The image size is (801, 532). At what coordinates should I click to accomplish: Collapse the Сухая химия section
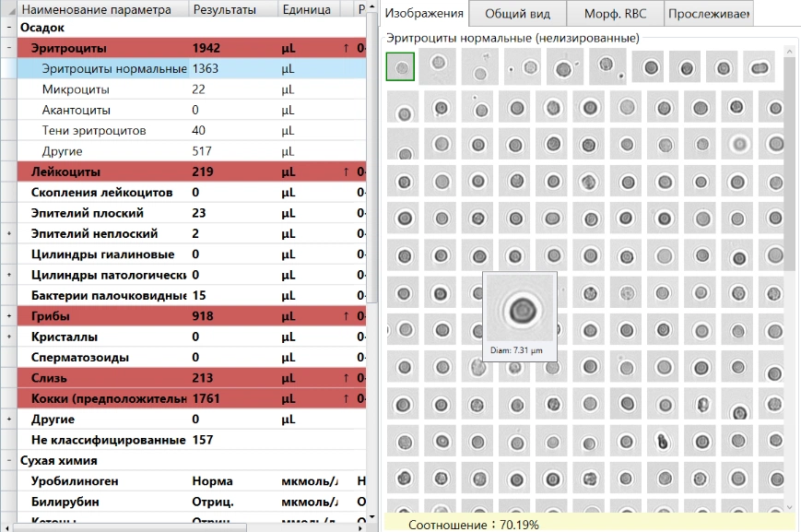point(8,460)
